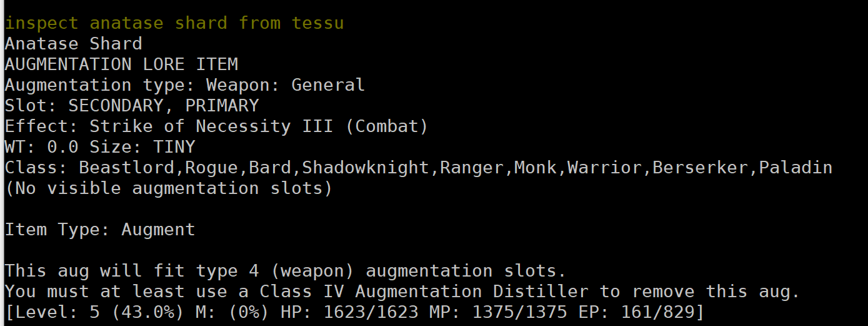Click the 'Slot: SECONDARY, PRIMARY' line

(132, 106)
